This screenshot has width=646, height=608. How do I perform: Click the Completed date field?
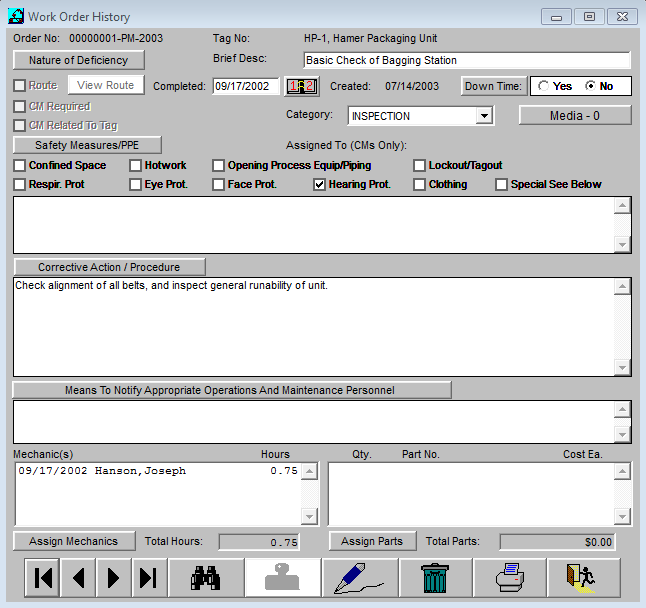tap(246, 86)
